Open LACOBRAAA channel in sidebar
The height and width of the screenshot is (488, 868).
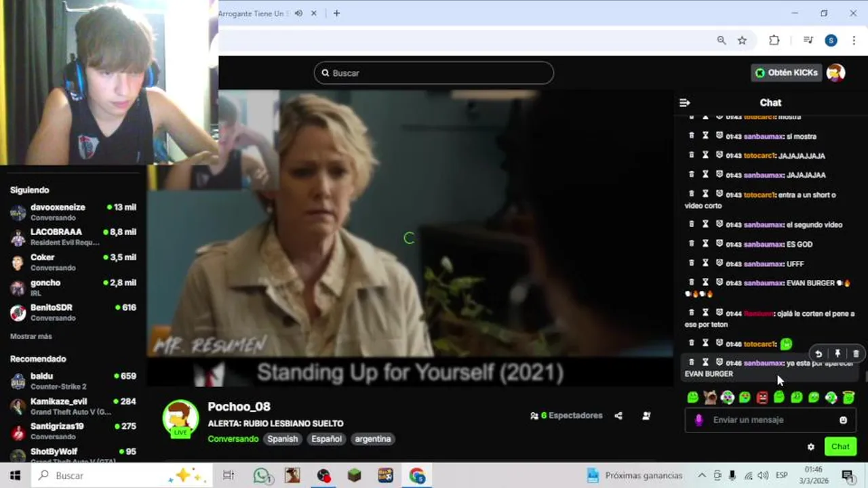click(x=73, y=237)
